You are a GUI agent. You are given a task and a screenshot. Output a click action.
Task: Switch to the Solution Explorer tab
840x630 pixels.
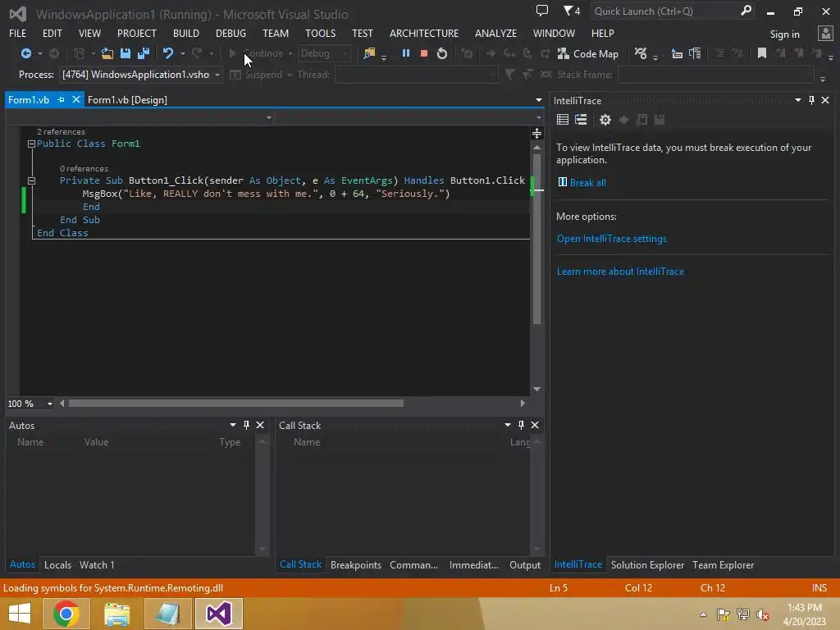coord(647,564)
